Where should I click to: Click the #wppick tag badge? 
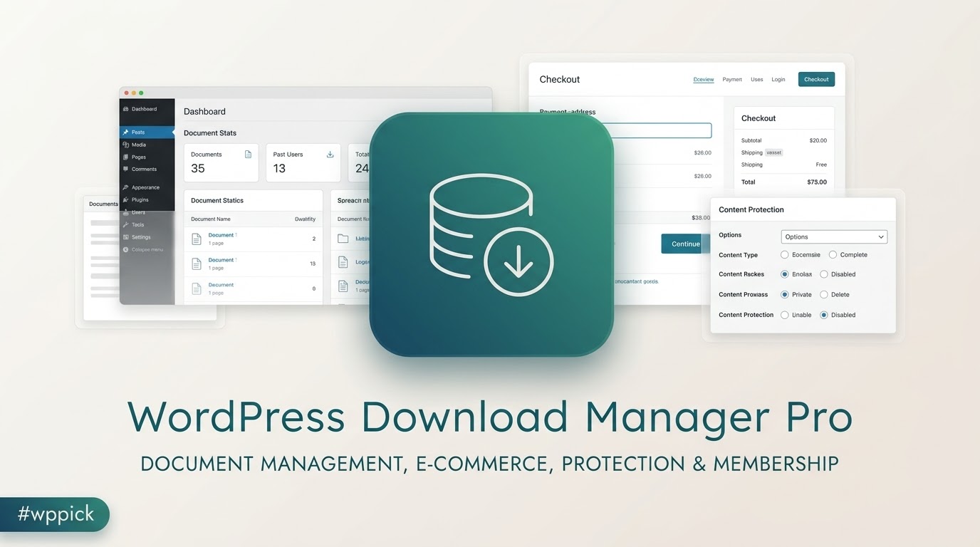click(x=55, y=514)
